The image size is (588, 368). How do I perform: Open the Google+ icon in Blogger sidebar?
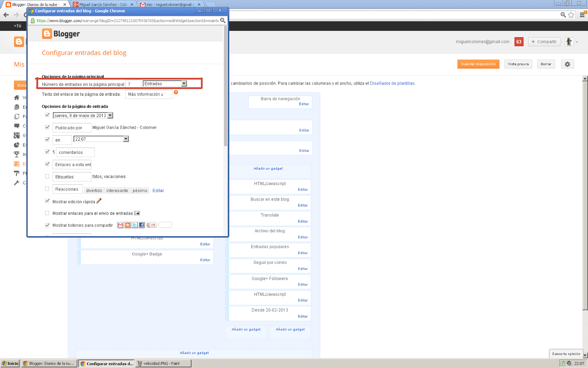[x=17, y=135]
